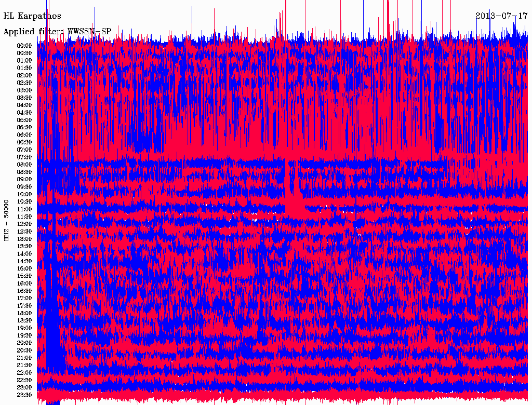Select the 09:30 time row label

click(x=24, y=187)
